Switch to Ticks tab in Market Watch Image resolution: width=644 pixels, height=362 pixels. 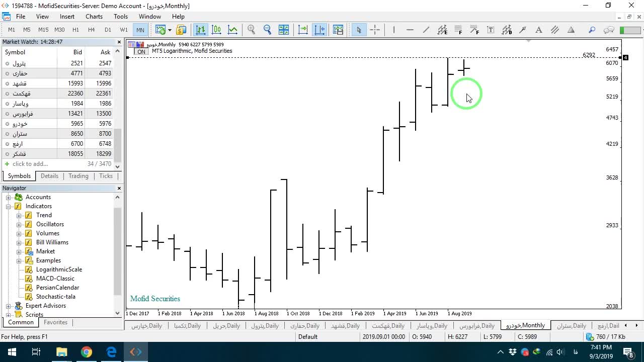106,176
